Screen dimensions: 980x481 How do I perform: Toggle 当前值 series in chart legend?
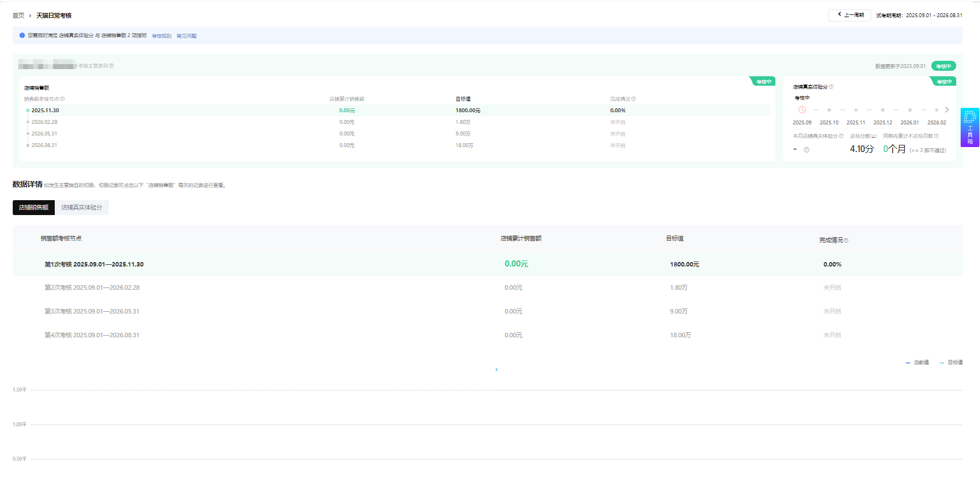917,363
